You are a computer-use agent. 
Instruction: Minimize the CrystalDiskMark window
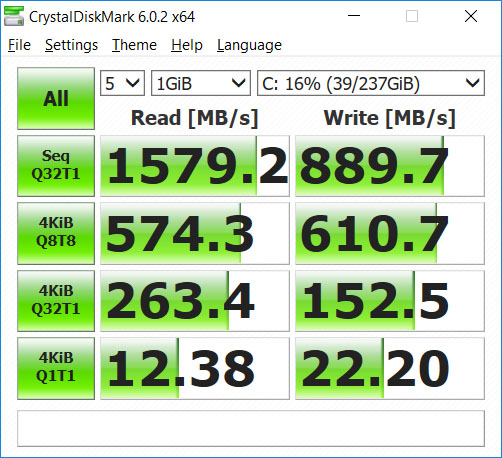pyautogui.click(x=354, y=16)
